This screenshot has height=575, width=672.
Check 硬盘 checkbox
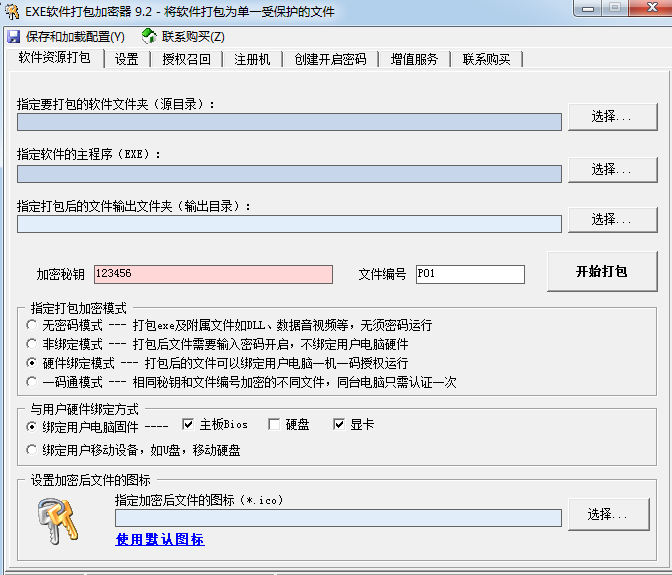[x=274, y=424]
